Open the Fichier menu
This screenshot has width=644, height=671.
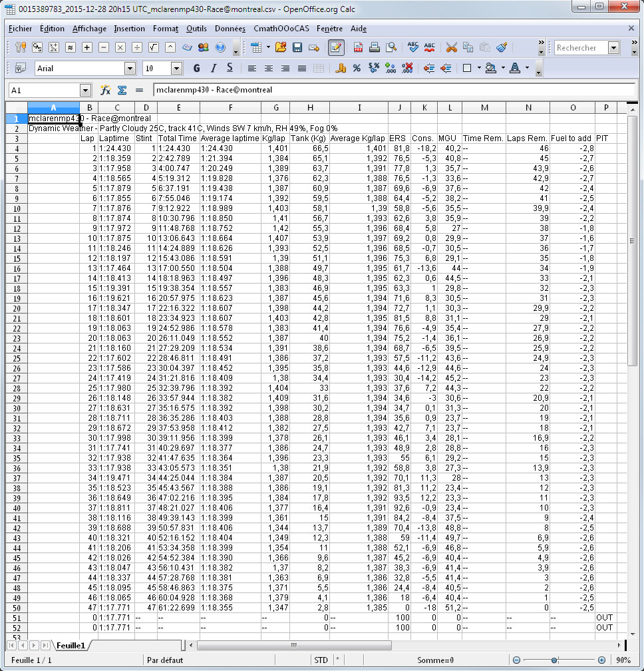click(20, 29)
